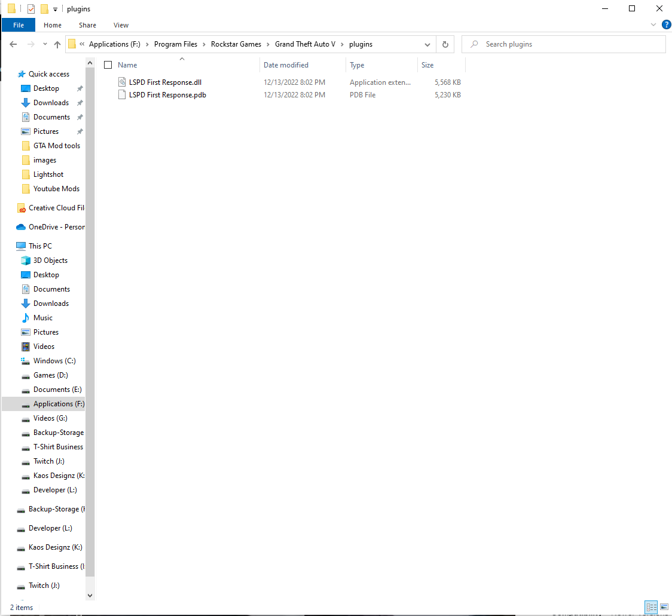Image resolution: width=672 pixels, height=616 pixels.
Task: Go back with the back arrow
Action: (x=13, y=44)
